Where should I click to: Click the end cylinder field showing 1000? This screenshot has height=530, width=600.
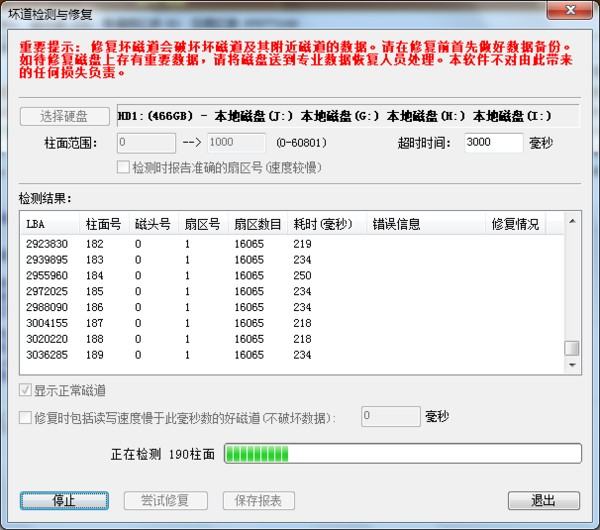coord(236,143)
